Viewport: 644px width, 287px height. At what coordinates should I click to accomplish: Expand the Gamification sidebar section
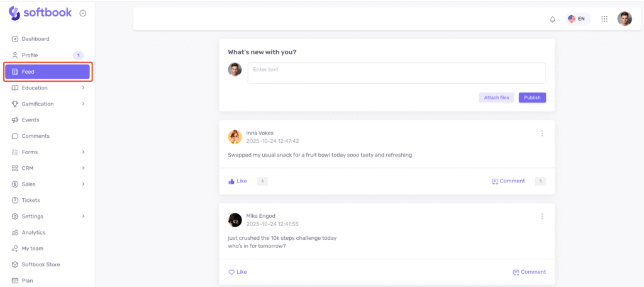pos(48,104)
